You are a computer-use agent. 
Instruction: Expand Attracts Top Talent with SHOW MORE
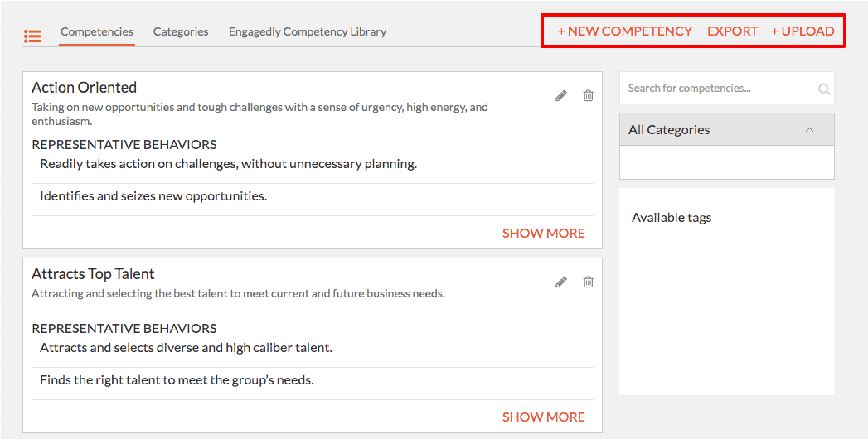tap(544, 417)
